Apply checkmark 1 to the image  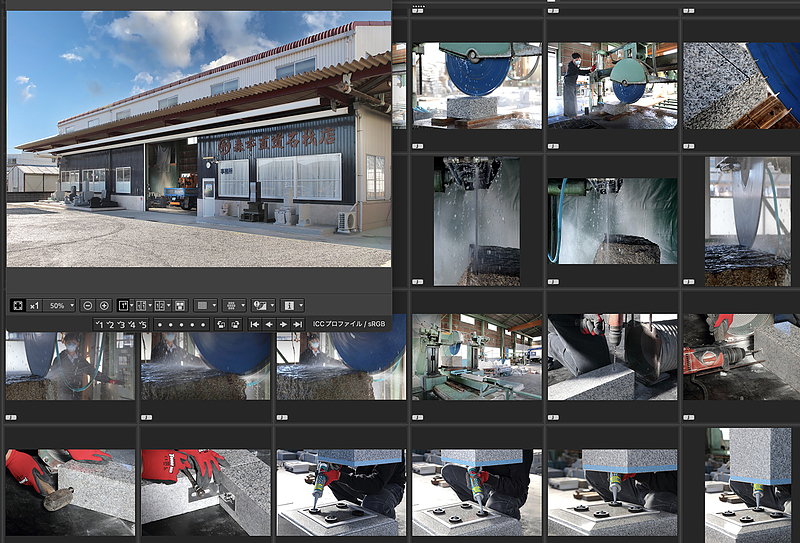[102, 325]
